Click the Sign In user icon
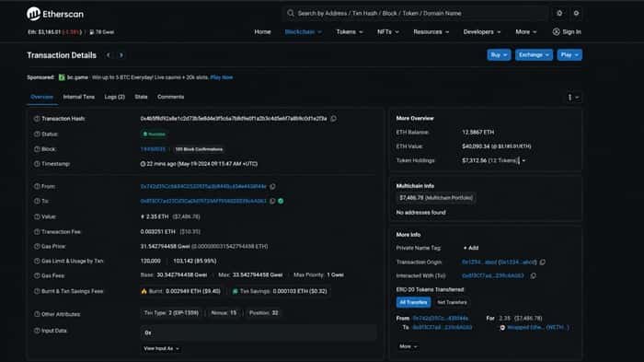The image size is (644, 362). (556, 31)
